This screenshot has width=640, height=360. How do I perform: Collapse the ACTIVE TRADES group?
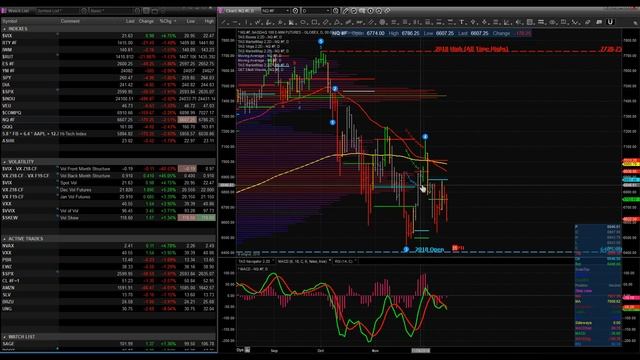4,239
